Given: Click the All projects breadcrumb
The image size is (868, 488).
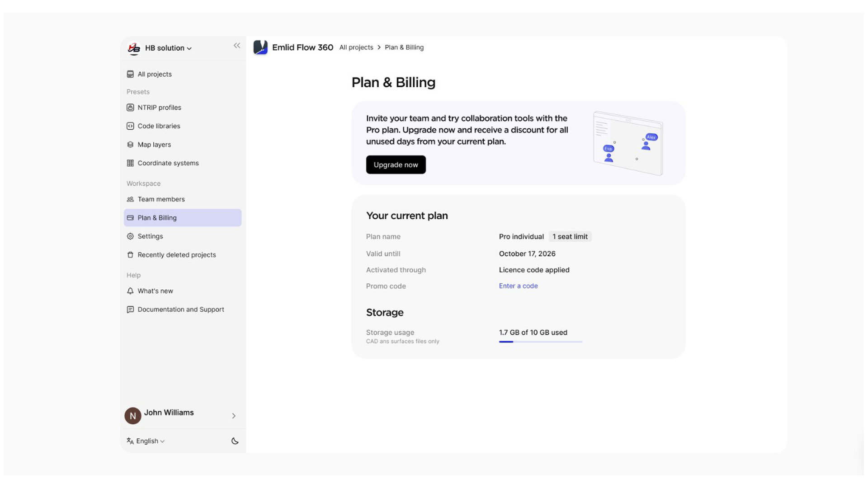Looking at the screenshot, I should coord(356,47).
